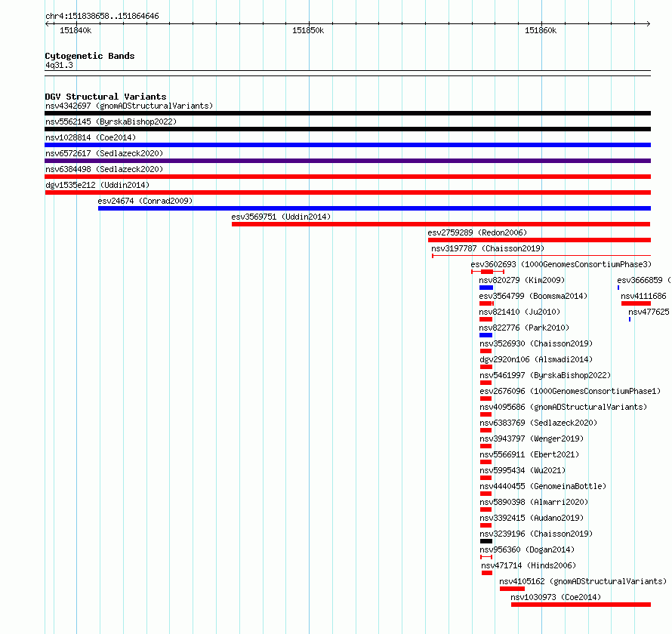
Task: Click the Cytogenetic Bands track title
Action: tap(90, 56)
